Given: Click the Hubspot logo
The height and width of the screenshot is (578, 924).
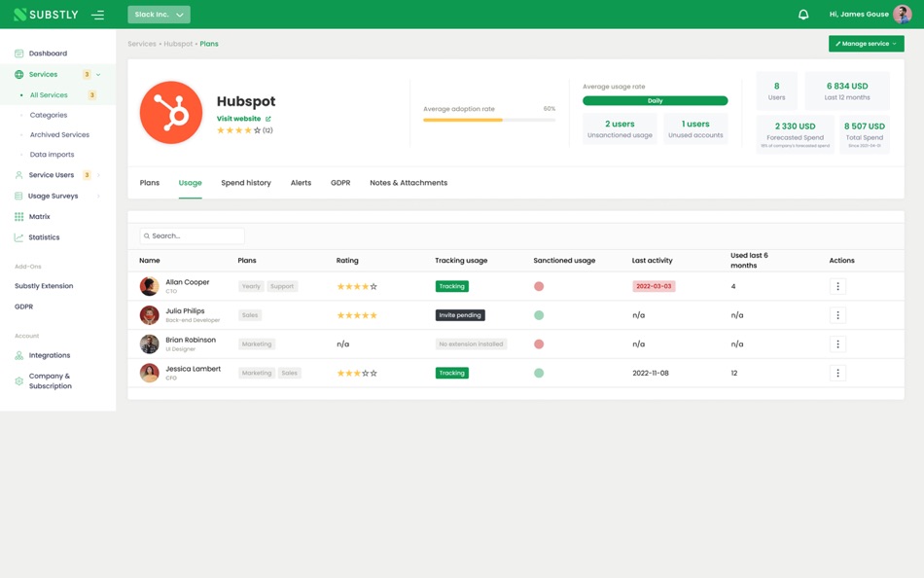Looking at the screenshot, I should point(171,113).
